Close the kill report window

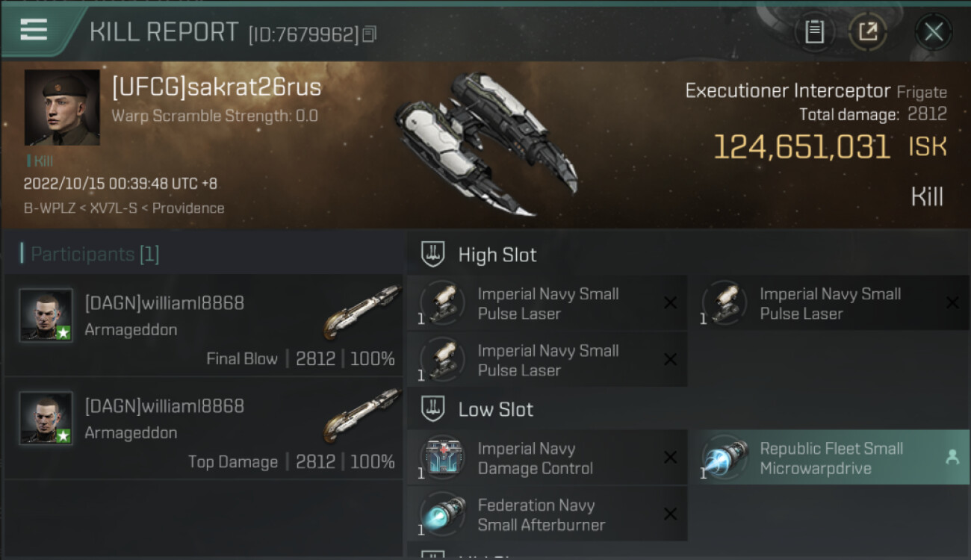coord(934,31)
